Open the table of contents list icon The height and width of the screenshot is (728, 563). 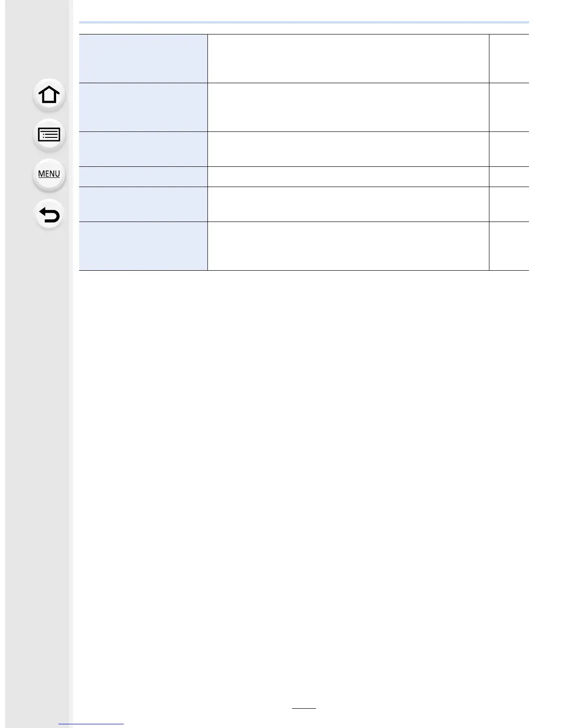49,135
